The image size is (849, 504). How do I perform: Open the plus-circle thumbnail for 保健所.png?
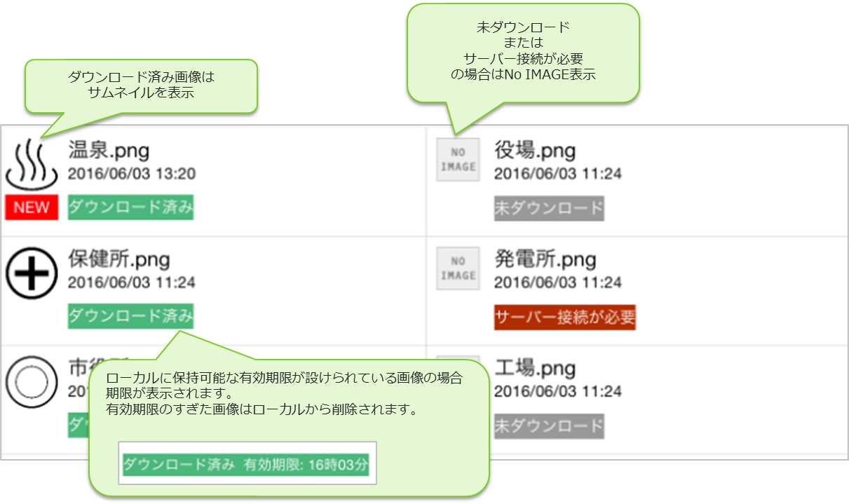pyautogui.click(x=32, y=273)
